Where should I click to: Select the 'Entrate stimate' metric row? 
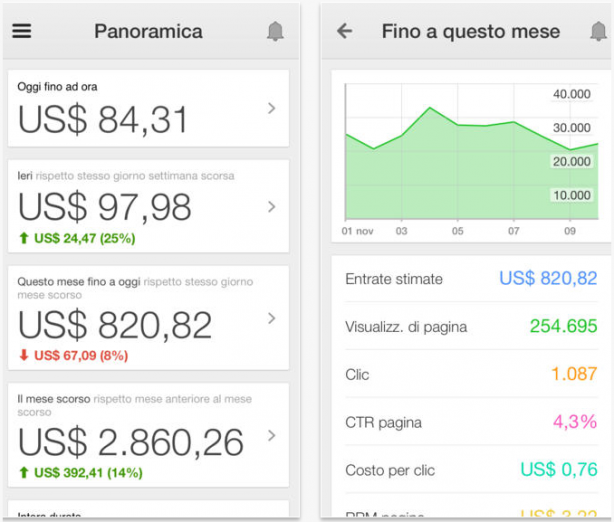[470, 279]
